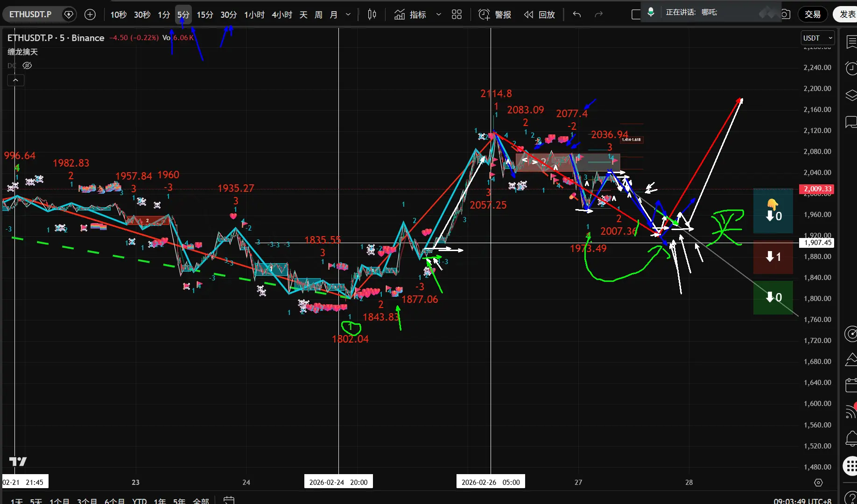Set the date range to 1年
This screenshot has height=504, width=857.
coord(160,501)
